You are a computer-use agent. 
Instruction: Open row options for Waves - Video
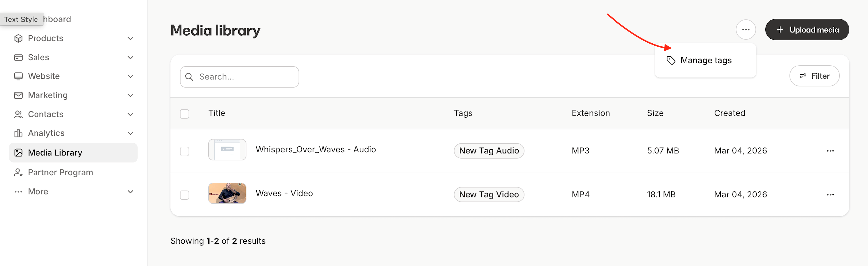click(830, 195)
